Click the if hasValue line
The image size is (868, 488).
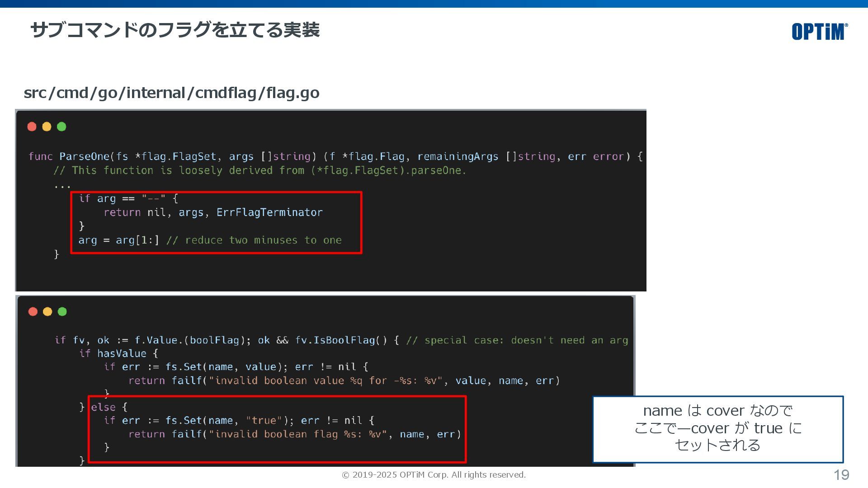coord(118,353)
